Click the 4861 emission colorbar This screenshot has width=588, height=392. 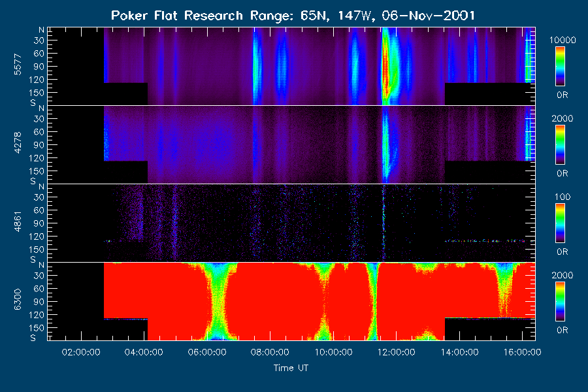560,223
